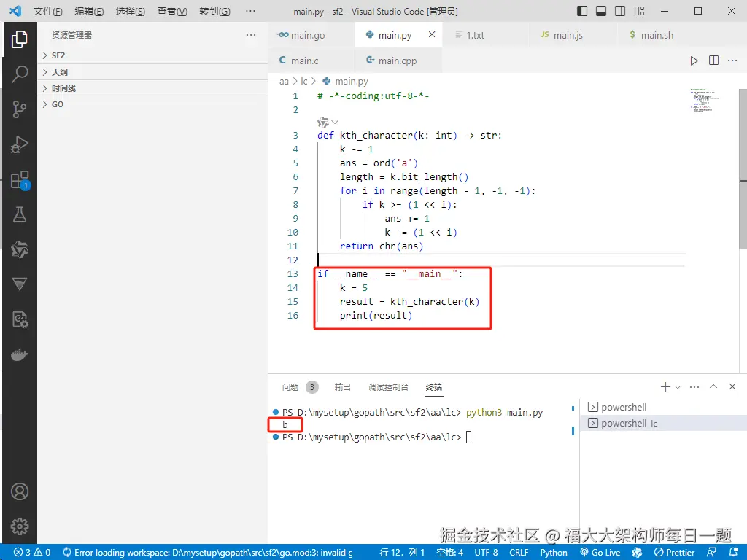The width and height of the screenshot is (747, 560).
Task: Open the 问题 problems panel tab
Action: [300, 387]
